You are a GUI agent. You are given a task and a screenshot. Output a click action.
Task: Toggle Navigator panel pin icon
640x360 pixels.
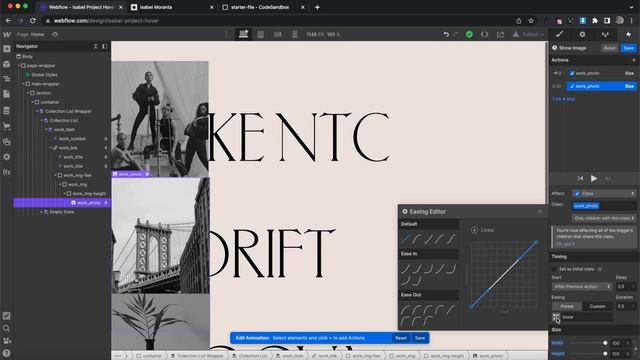point(104,47)
